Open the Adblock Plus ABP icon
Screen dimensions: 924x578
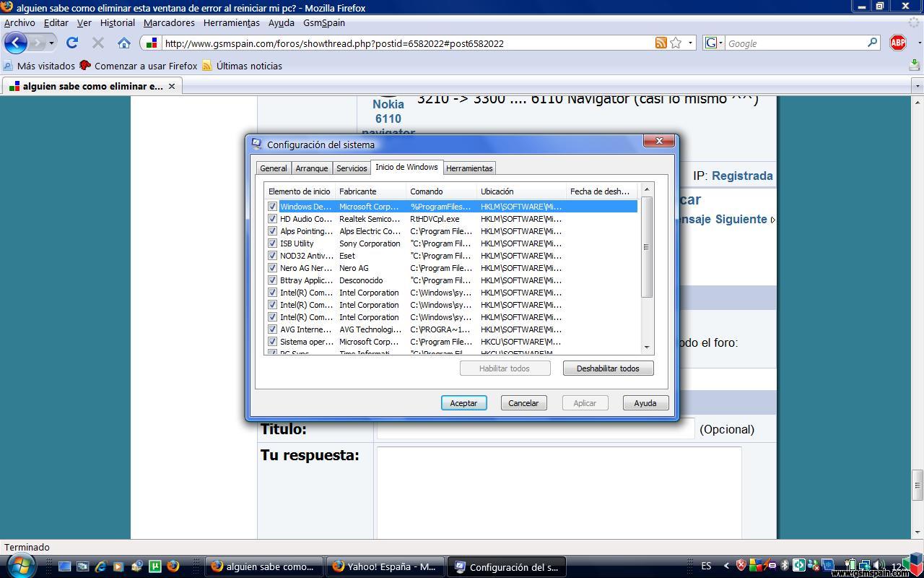pos(898,43)
